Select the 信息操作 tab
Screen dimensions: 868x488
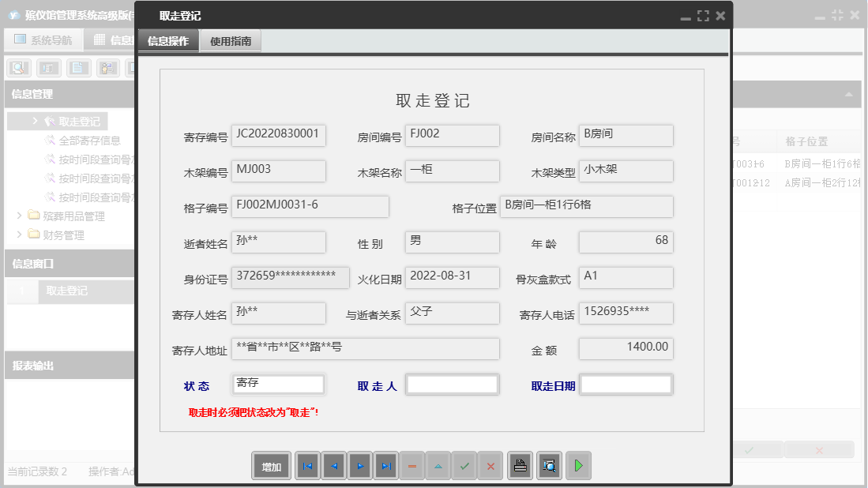[168, 40]
